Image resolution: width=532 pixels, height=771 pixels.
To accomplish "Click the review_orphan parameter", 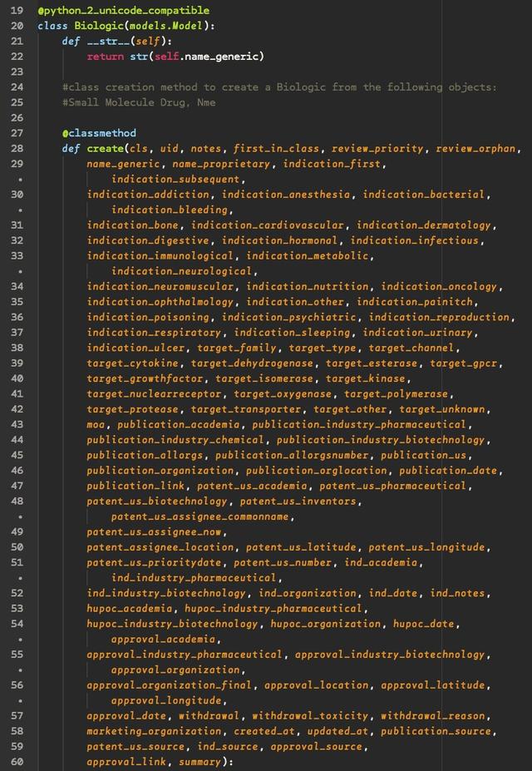I will (x=476, y=149).
